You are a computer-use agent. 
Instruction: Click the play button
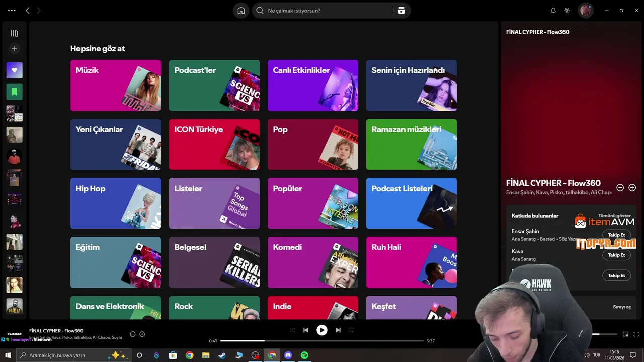coord(322,330)
